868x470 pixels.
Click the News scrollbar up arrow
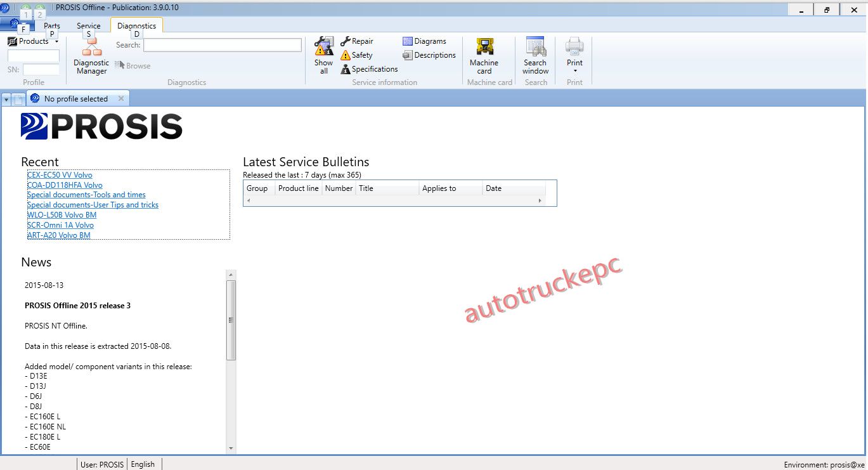(231, 275)
